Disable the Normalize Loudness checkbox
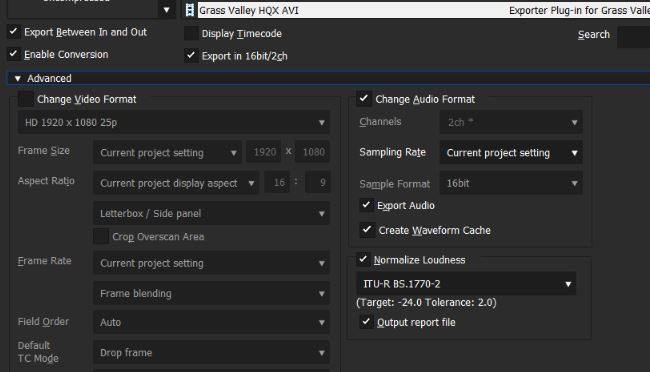Viewport: 650px width, 372px height. pos(363,260)
